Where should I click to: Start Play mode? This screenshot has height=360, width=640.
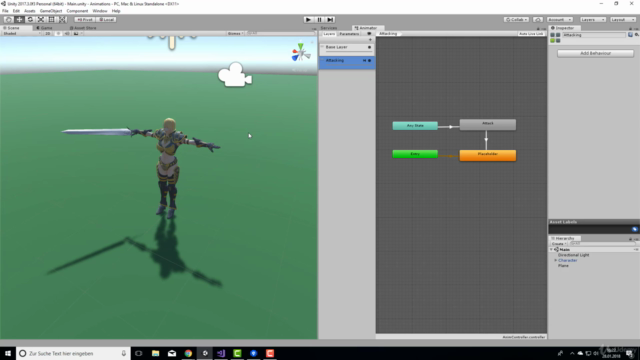click(x=309, y=20)
